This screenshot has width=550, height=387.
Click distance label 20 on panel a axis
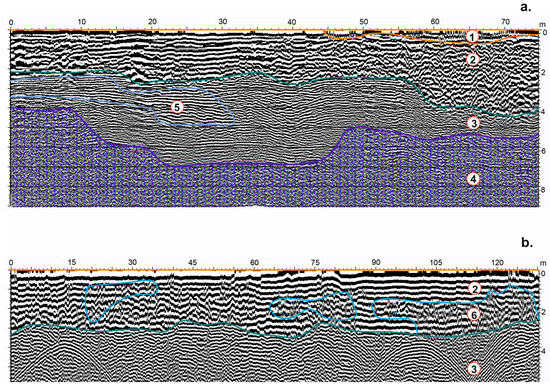[x=152, y=22]
